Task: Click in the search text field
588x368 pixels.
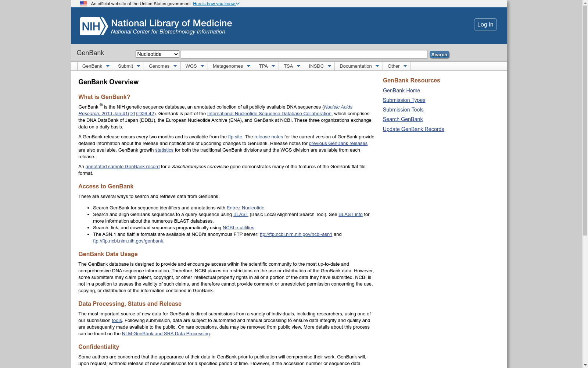Action: [x=304, y=54]
